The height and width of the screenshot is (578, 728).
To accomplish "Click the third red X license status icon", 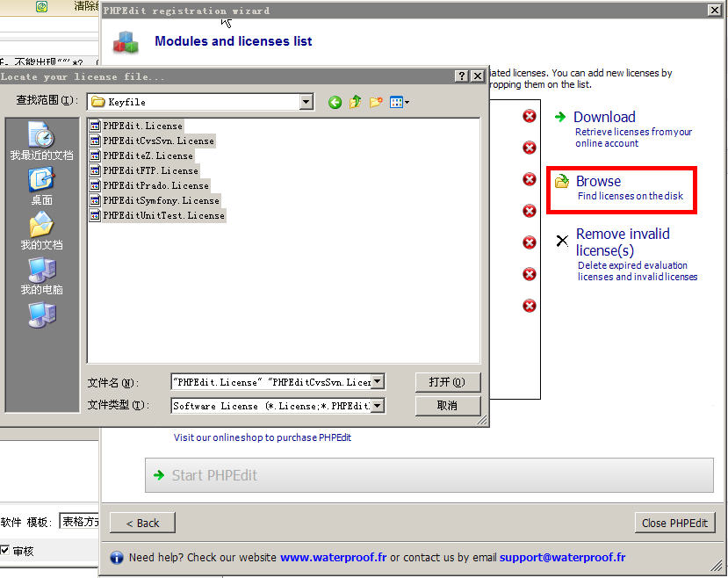I will pyautogui.click(x=530, y=179).
